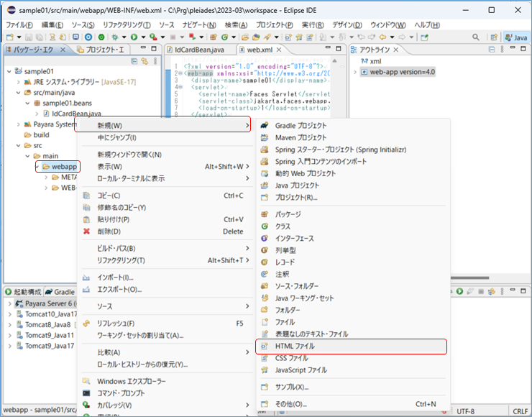Viewport: 532px width, 417px height.
Task: Select the webapp folder in tree
Action: click(x=60, y=167)
